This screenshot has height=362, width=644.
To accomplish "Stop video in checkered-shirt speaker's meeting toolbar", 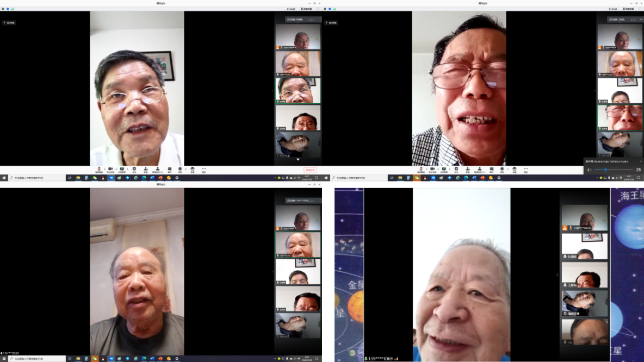I will (x=432, y=170).
